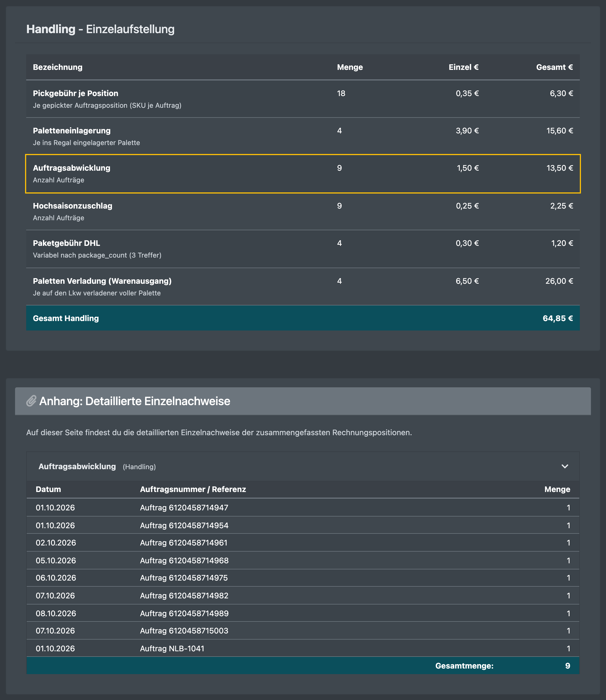Click the 3,90 € Paletteneinlagerung unit price

click(x=467, y=131)
